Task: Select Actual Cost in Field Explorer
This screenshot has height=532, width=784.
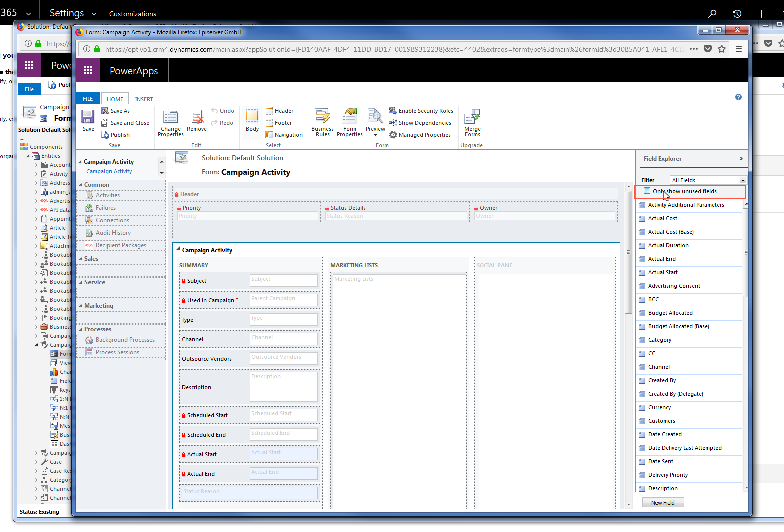Action: tap(689, 219)
